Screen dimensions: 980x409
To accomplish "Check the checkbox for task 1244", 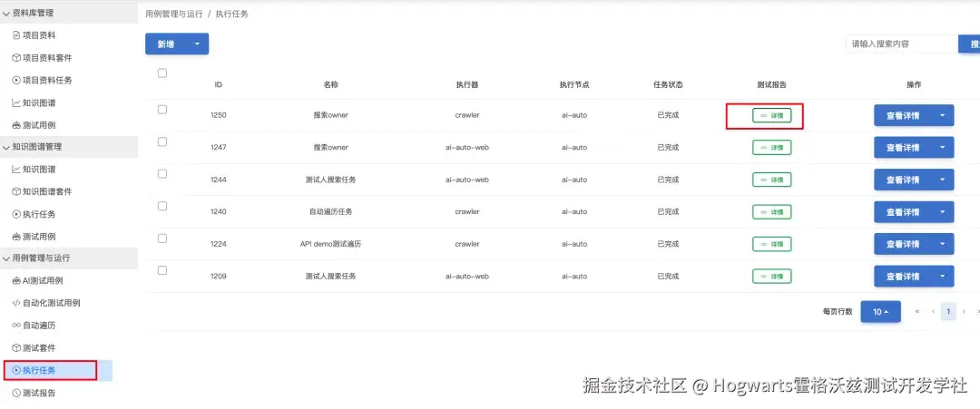I will coord(162,173).
